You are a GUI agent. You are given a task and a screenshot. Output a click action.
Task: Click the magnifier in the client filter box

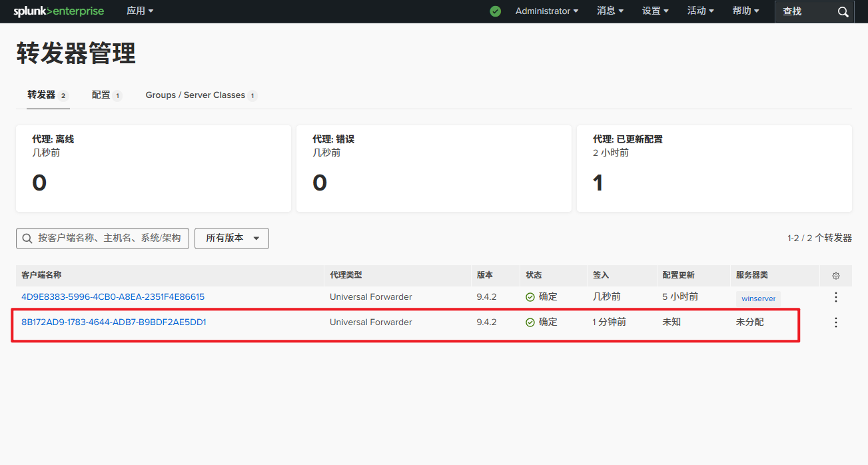tap(27, 238)
